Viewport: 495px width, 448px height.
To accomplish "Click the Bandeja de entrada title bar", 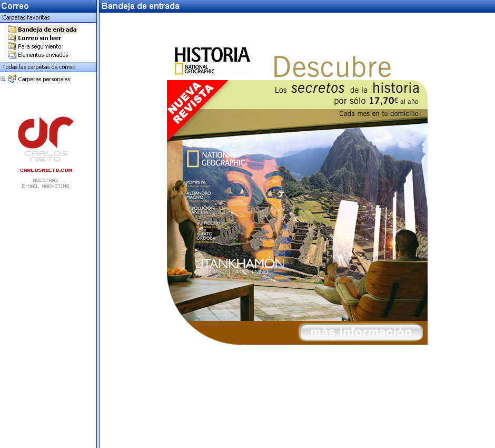I will pyautogui.click(x=297, y=6).
